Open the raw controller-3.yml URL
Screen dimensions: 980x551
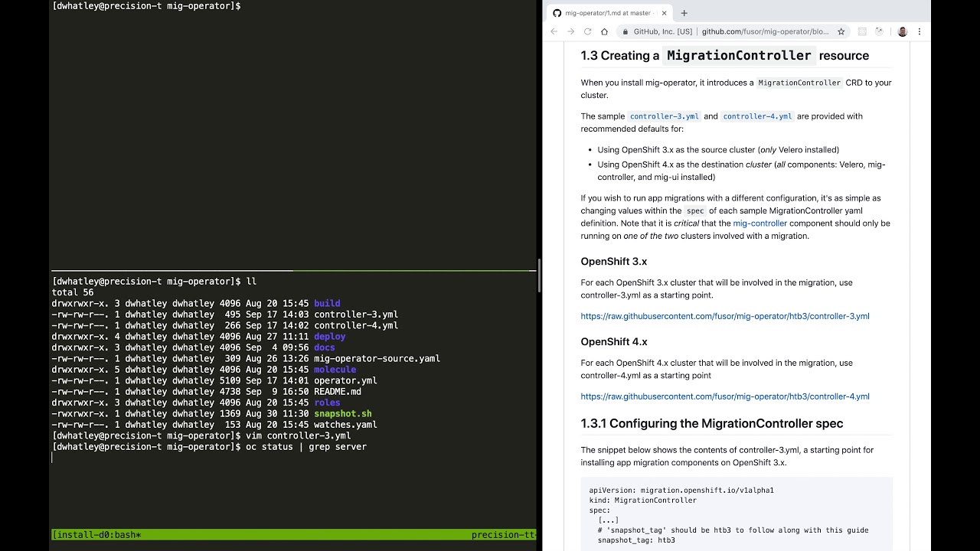pos(724,316)
